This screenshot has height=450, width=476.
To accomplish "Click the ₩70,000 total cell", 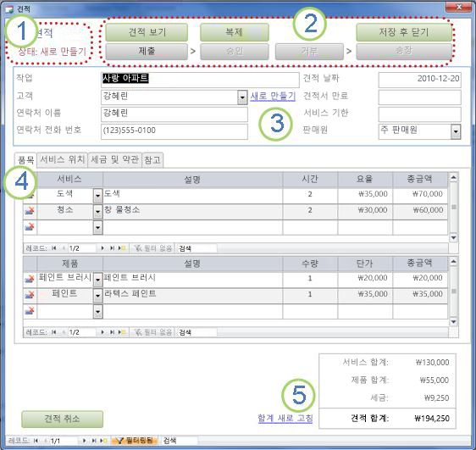I will pyautogui.click(x=420, y=195).
